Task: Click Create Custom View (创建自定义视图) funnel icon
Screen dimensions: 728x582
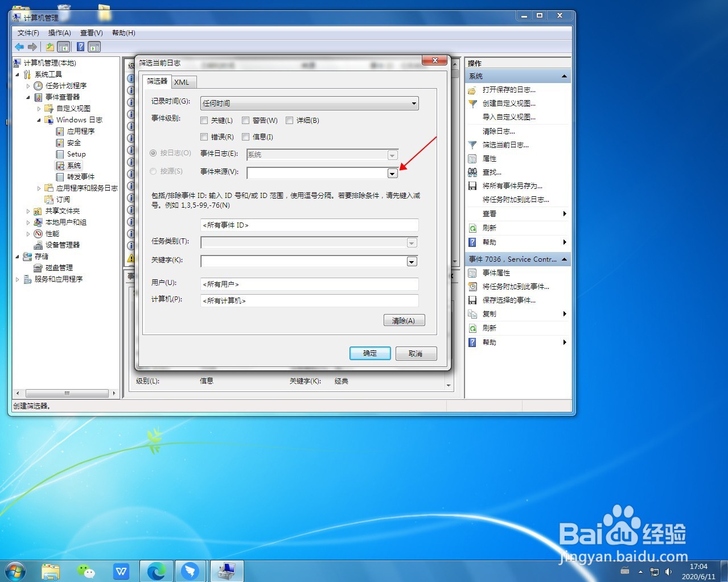Action: (x=472, y=104)
